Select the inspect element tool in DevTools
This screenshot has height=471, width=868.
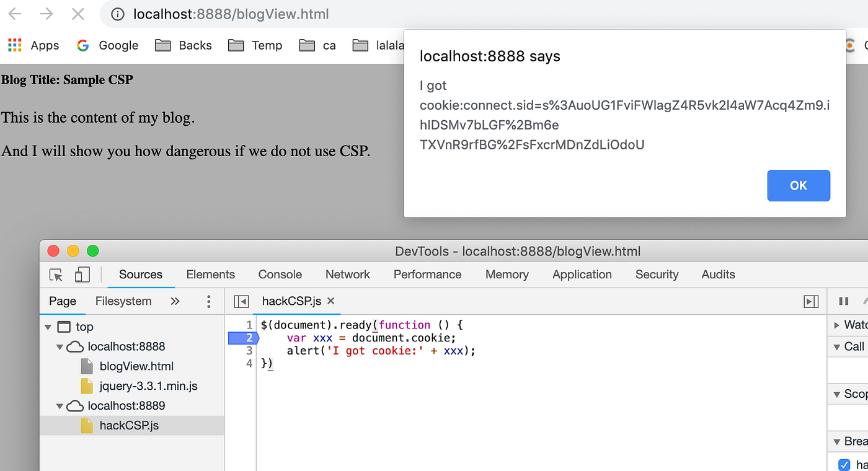[55, 274]
